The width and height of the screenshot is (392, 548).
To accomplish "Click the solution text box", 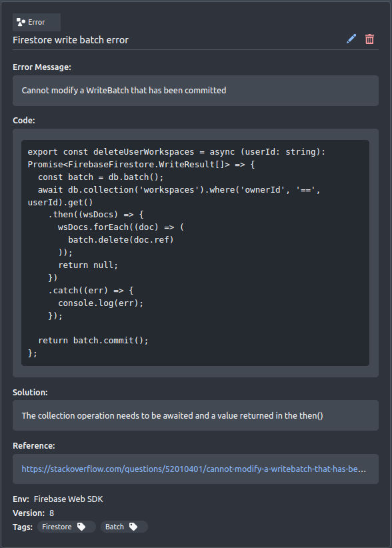I will 195,415.
